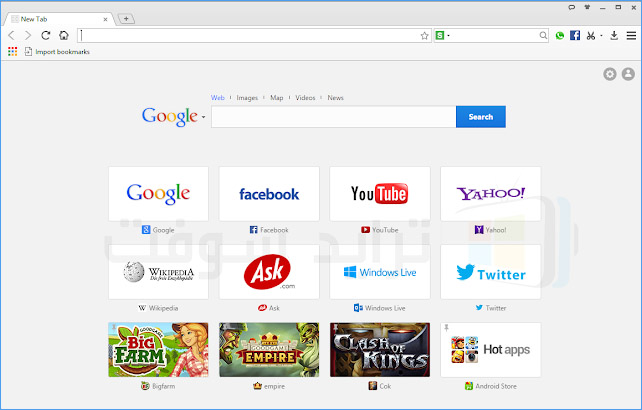
Task: Click the Facebook label under tile
Action: pos(274,230)
